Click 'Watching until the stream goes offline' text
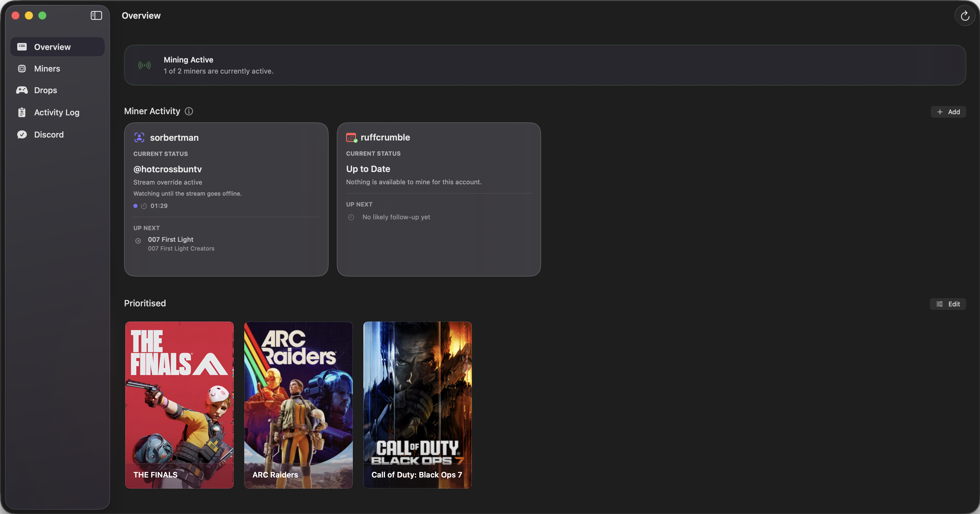This screenshot has height=514, width=980. (x=187, y=193)
